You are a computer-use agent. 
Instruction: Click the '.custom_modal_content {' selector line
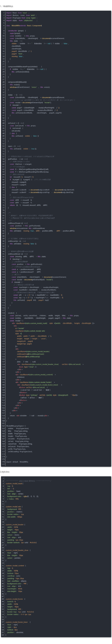[x=15, y=566]
